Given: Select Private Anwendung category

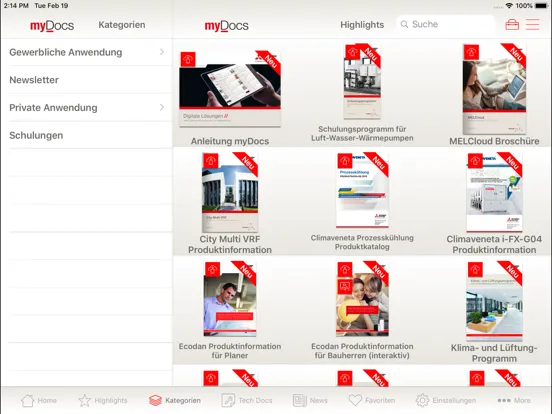Looking at the screenshot, I should 87,107.
